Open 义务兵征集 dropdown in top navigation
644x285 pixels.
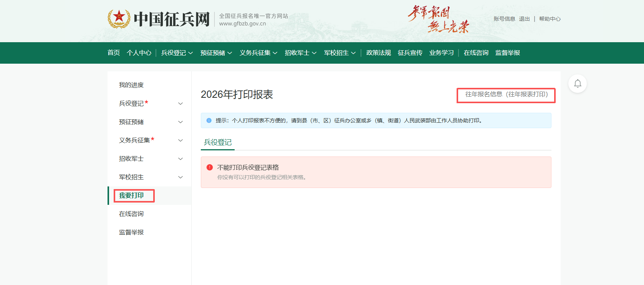click(258, 53)
